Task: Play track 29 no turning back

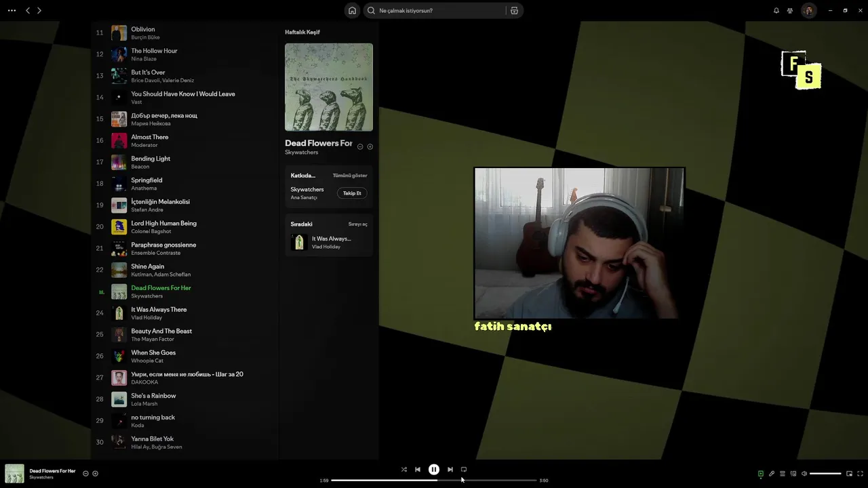Action: tap(183, 421)
